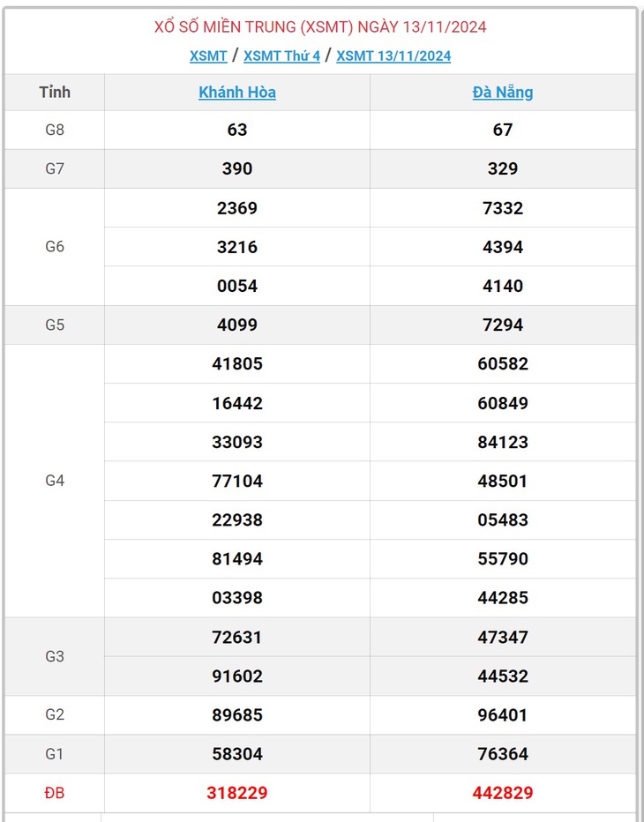Select the G4 result 77104

pyautogui.click(x=237, y=481)
